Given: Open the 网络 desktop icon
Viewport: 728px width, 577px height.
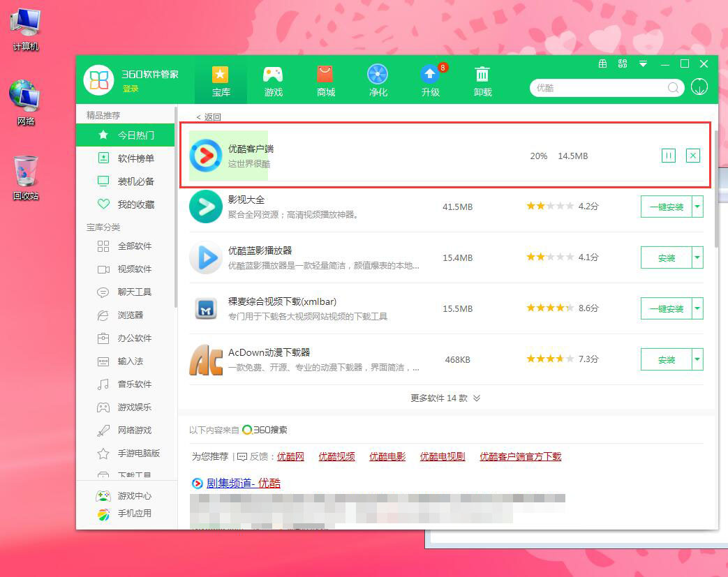Looking at the screenshot, I should pyautogui.click(x=26, y=103).
